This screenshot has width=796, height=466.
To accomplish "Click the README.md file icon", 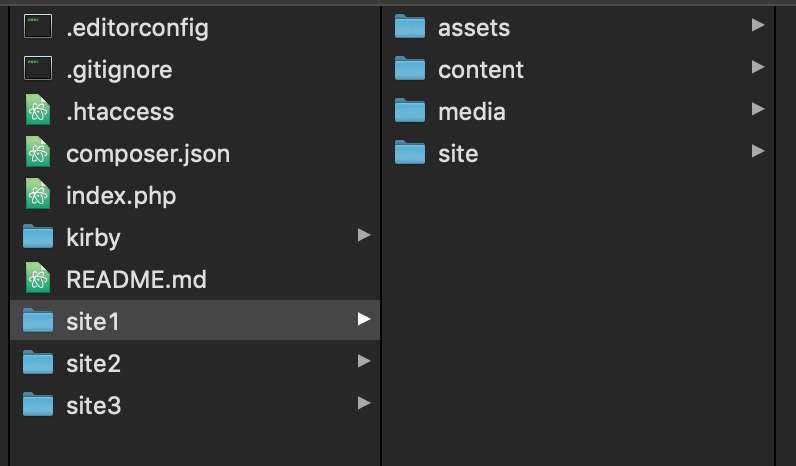I will (38, 278).
